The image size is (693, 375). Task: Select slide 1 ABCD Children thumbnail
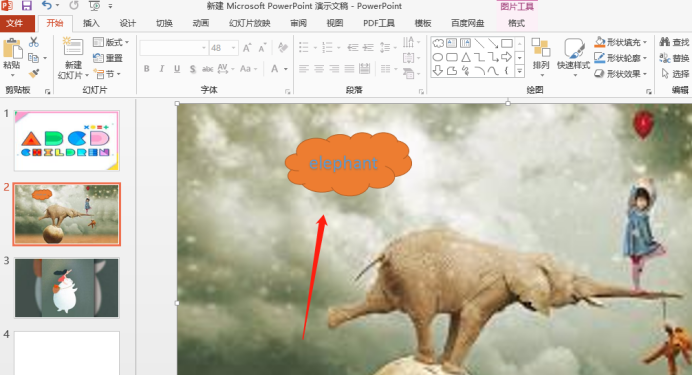(67, 141)
